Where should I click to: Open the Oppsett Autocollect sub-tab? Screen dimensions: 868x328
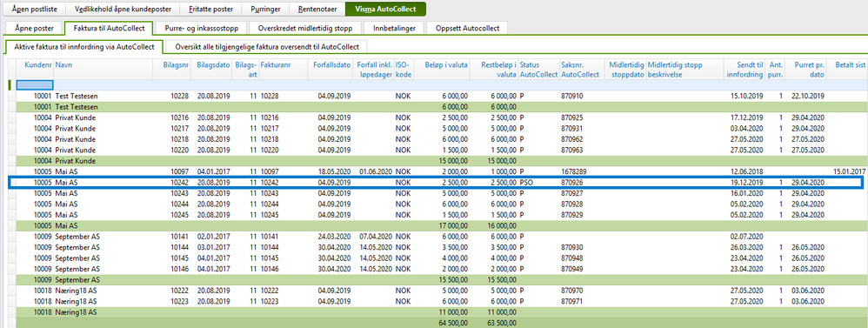pos(467,28)
